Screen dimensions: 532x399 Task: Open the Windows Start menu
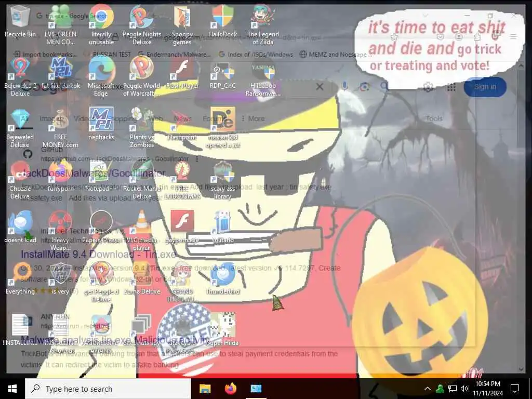tap(12, 389)
